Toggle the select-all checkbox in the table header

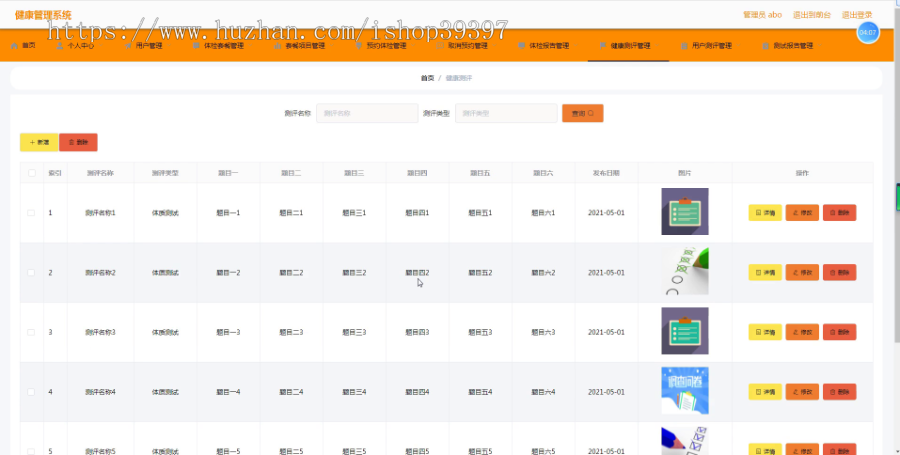pos(32,173)
